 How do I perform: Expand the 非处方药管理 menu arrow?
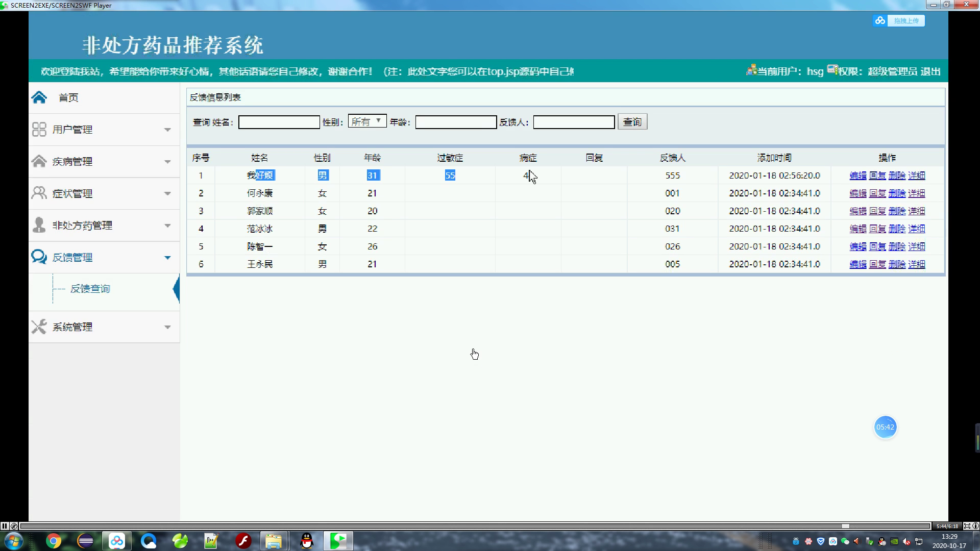[x=167, y=226]
